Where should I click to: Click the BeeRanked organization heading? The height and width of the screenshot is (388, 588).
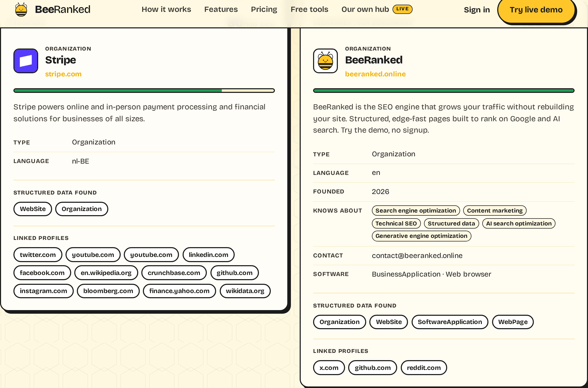(x=374, y=60)
